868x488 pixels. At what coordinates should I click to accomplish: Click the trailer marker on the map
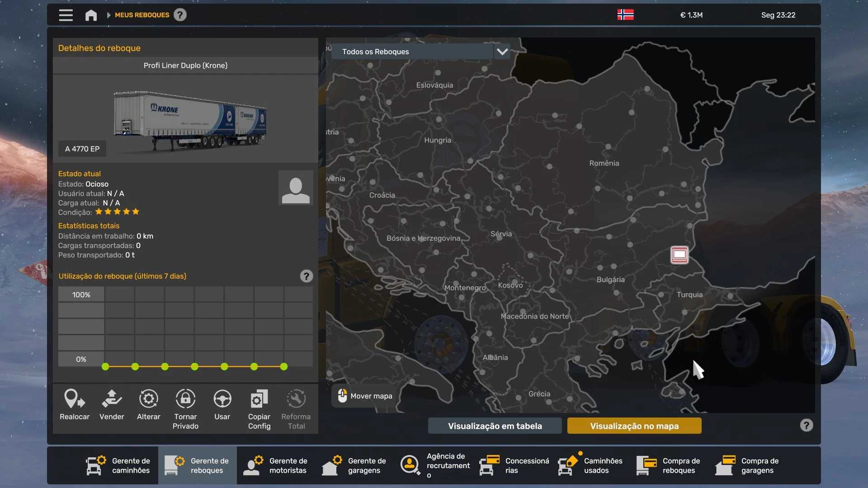click(679, 255)
